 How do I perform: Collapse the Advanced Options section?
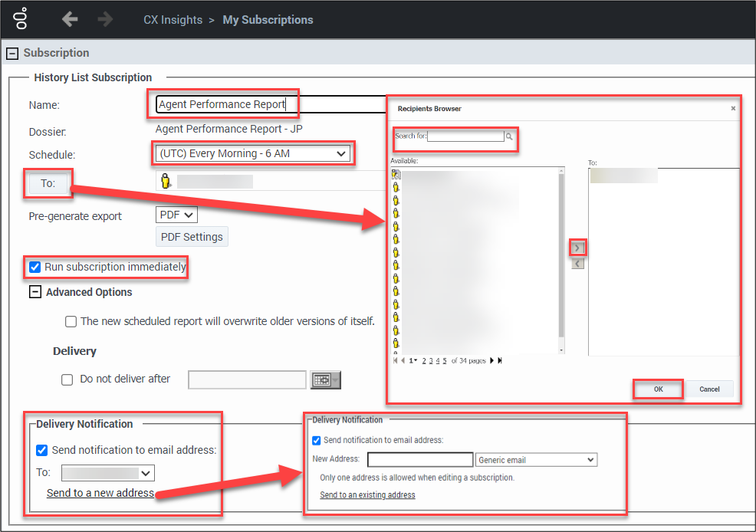(35, 292)
